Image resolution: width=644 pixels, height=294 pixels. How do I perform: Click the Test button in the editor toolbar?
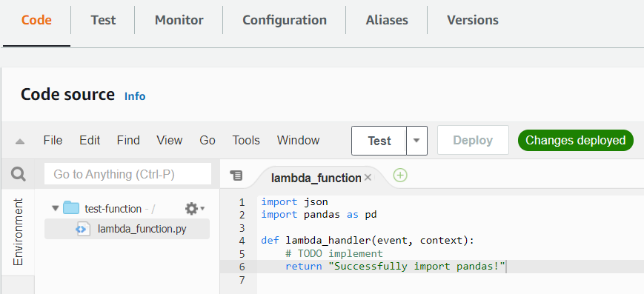[379, 141]
